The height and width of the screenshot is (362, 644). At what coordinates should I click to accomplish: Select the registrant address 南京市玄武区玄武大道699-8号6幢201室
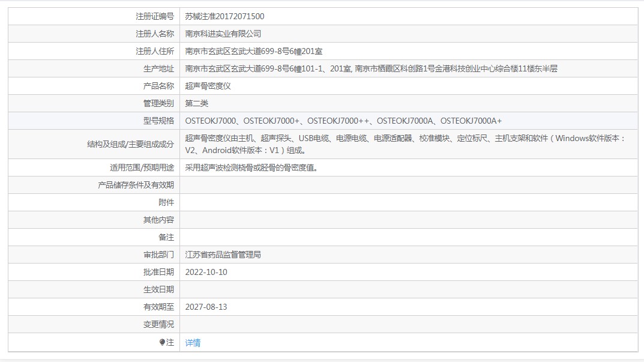point(253,52)
